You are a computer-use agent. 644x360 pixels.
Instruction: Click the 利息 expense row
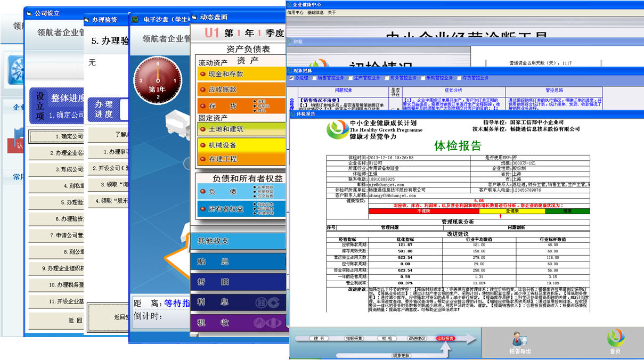tap(239, 302)
